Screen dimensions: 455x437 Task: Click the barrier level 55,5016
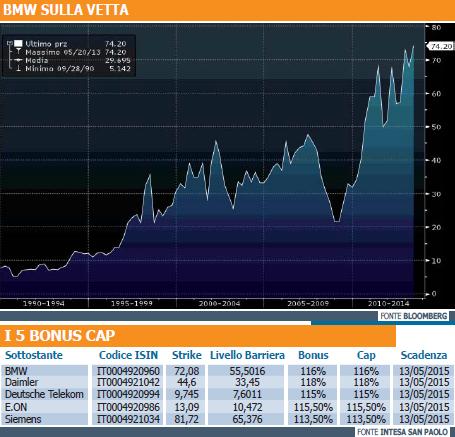pyautogui.click(x=247, y=371)
